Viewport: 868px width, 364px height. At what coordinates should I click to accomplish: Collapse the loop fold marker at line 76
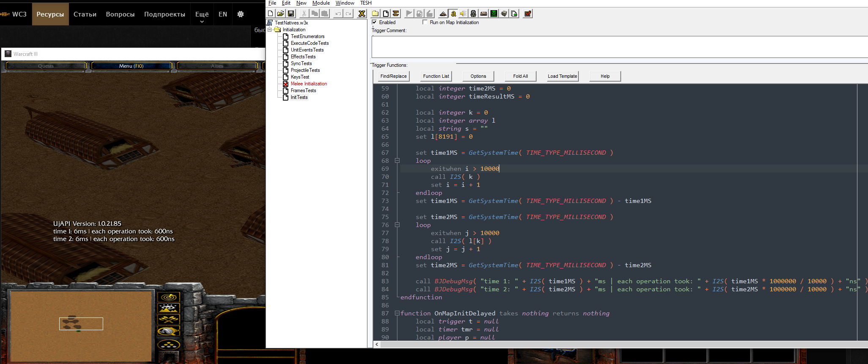[397, 225]
